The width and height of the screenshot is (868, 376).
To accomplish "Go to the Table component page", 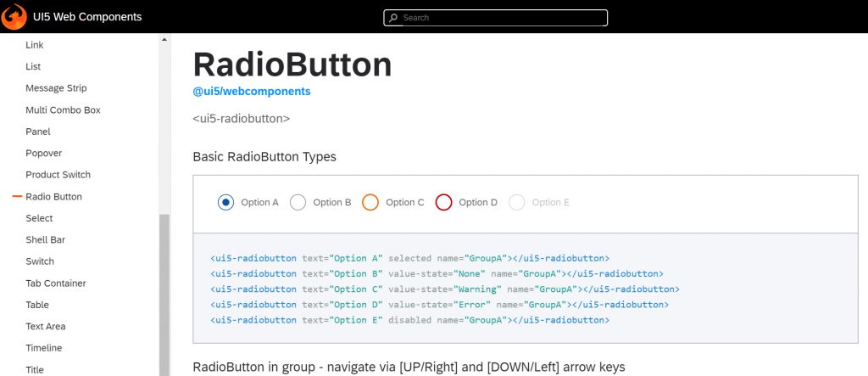I will click(x=37, y=305).
